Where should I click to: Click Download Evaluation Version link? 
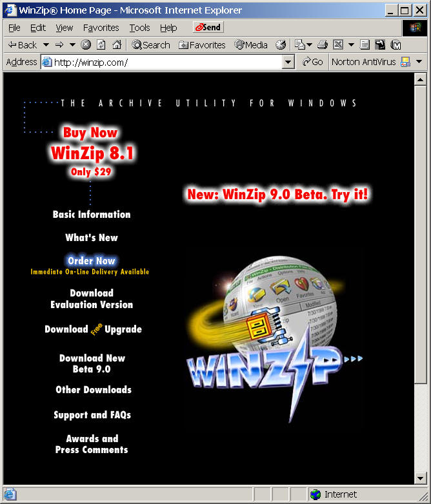[92, 298]
